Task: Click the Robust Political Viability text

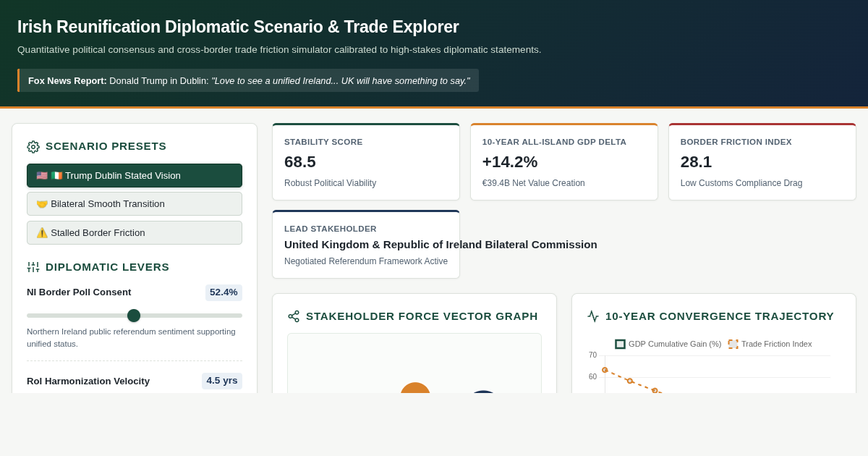Action: pos(330,183)
